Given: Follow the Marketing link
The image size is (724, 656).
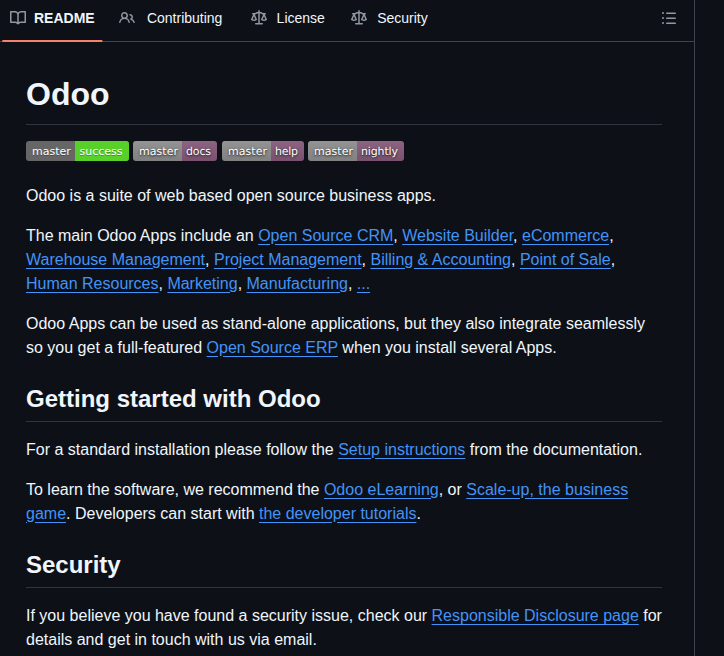Looking at the screenshot, I should tap(202, 283).
